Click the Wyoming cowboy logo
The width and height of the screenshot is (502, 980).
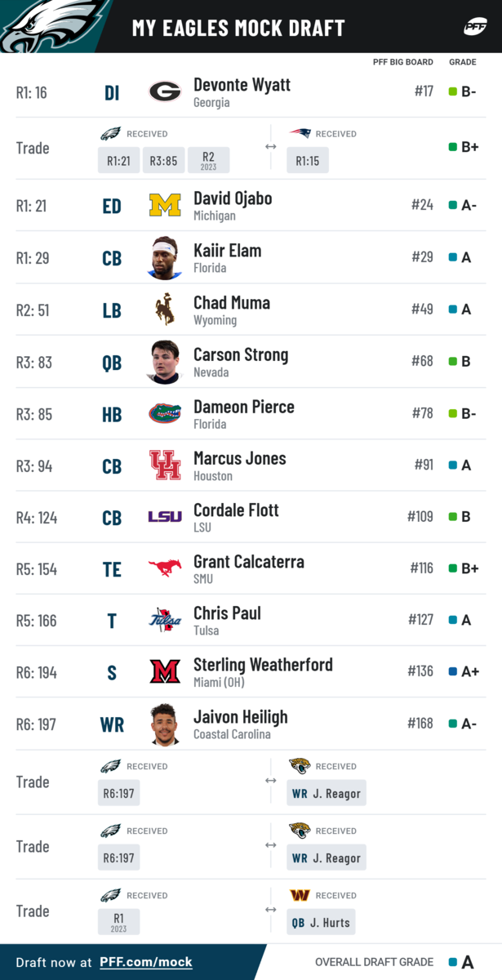click(x=165, y=310)
